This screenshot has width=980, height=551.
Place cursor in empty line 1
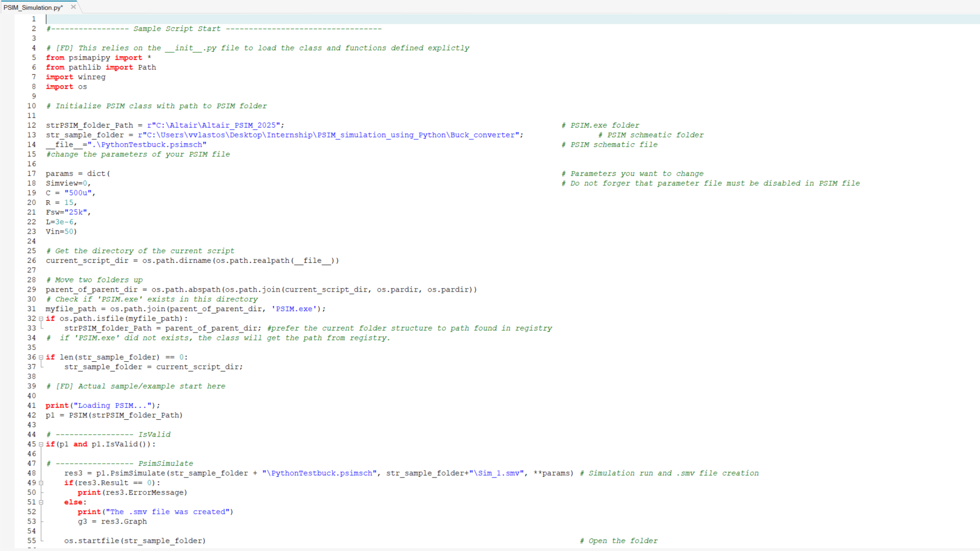(x=512, y=19)
